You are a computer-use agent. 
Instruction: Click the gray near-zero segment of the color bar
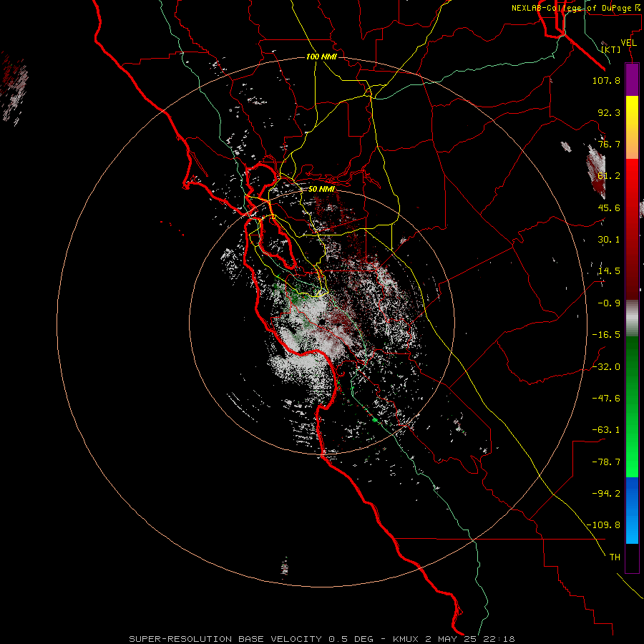coord(632,318)
